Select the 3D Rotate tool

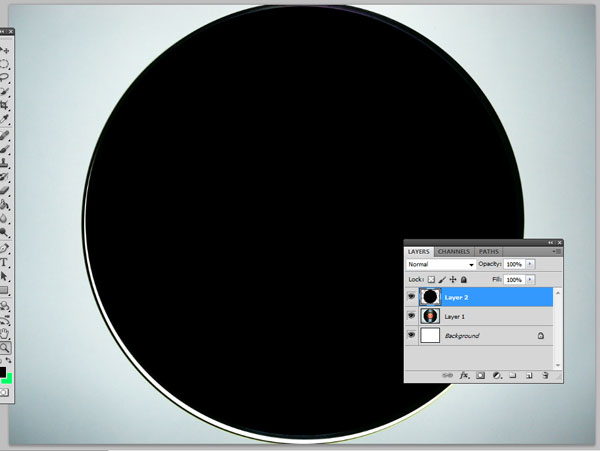(x=5, y=306)
